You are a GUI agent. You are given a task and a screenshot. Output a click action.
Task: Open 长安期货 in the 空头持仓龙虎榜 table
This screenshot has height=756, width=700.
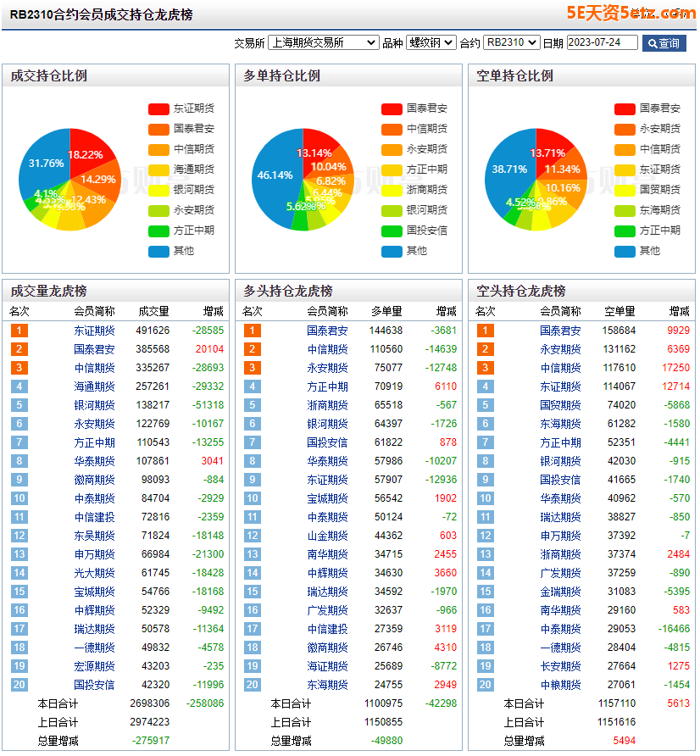(560, 667)
